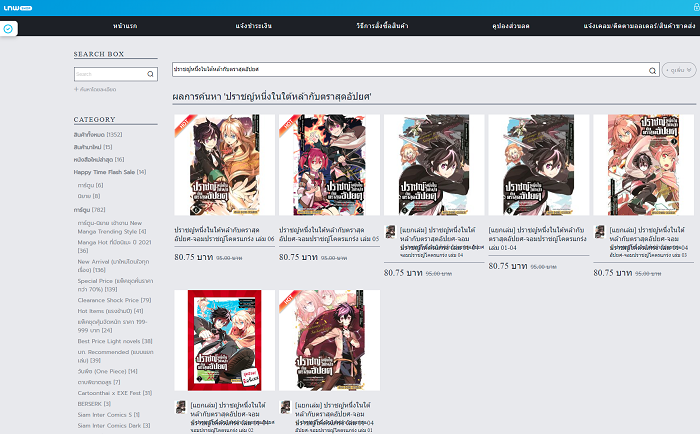Image resolution: width=700 pixels, height=434 pixels.
Task: Open category สินค้ามาใหม่ [15]
Action: click(93, 147)
